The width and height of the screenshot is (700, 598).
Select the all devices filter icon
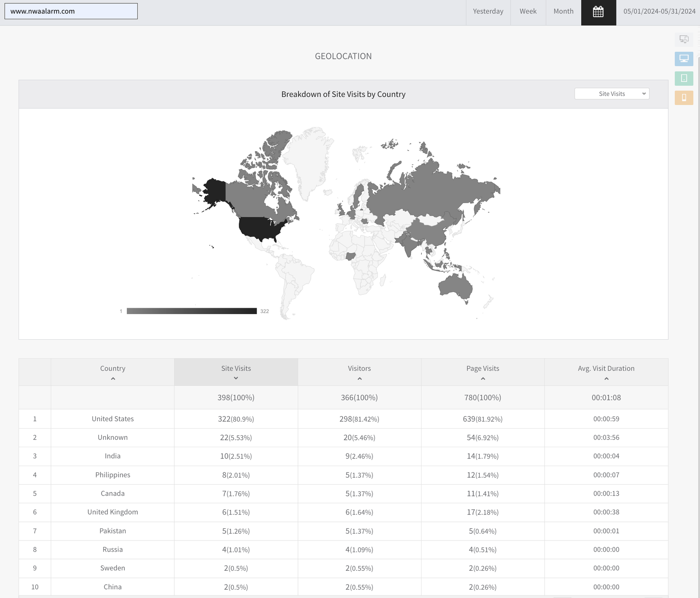(684, 39)
